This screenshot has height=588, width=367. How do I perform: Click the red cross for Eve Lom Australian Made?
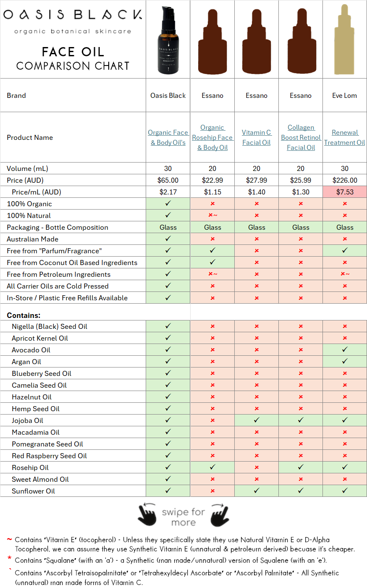pyautogui.click(x=344, y=239)
